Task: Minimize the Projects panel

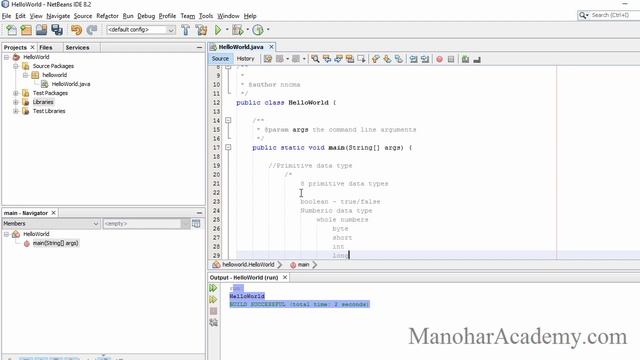Action: click(x=199, y=47)
